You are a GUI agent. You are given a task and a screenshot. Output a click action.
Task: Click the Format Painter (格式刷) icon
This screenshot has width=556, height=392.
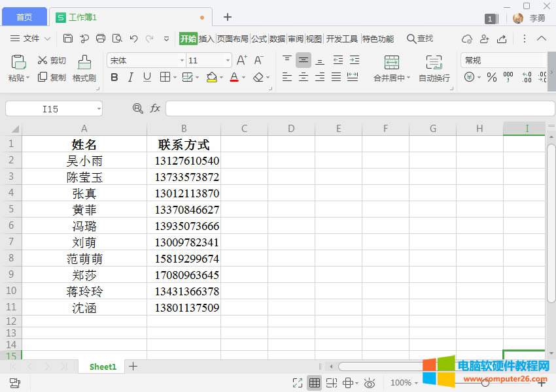[x=84, y=63]
